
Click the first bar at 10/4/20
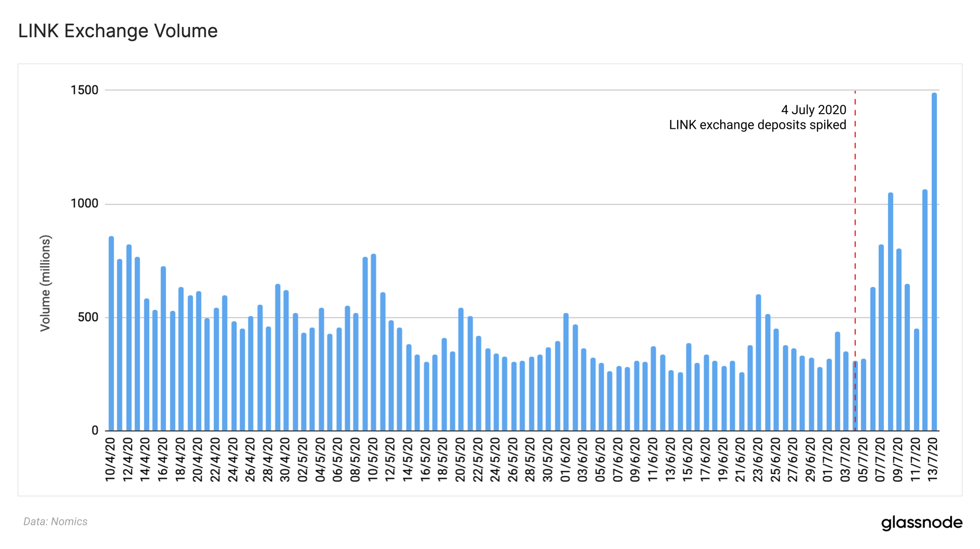tap(111, 333)
